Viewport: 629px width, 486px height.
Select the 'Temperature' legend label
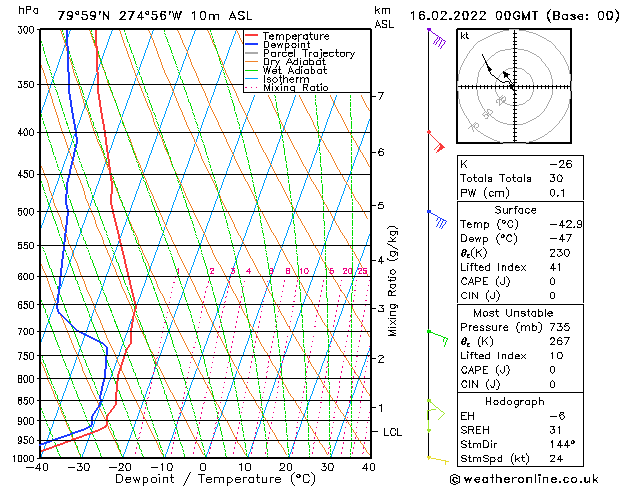click(296, 36)
